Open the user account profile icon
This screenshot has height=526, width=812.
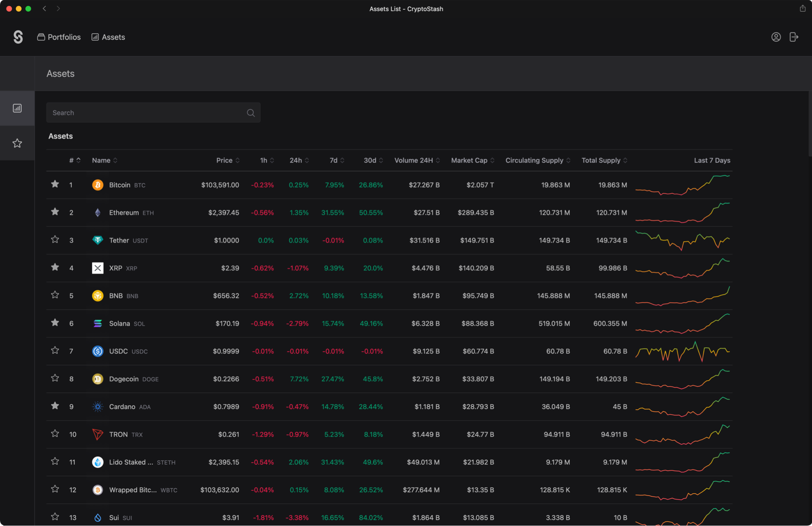pos(776,37)
